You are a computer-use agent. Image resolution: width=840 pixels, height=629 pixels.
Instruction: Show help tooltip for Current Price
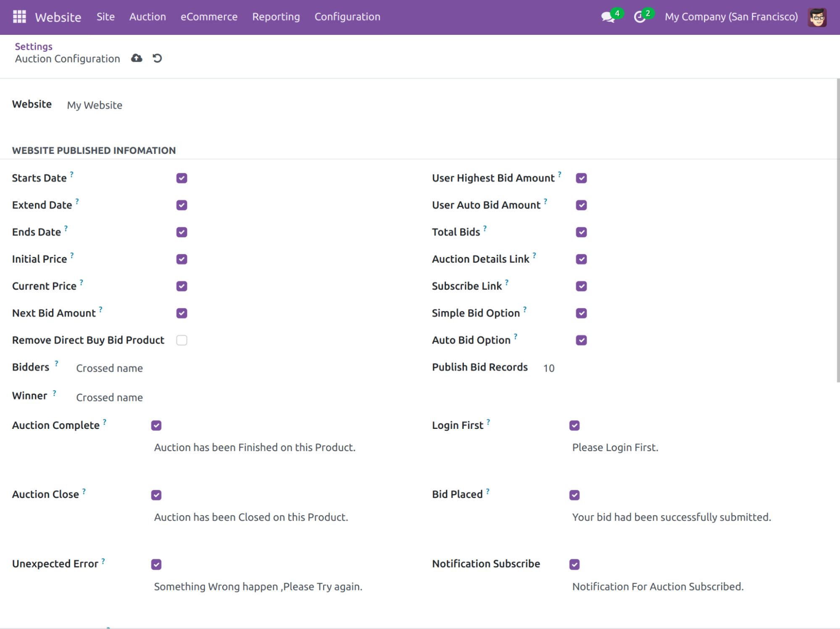tap(82, 282)
